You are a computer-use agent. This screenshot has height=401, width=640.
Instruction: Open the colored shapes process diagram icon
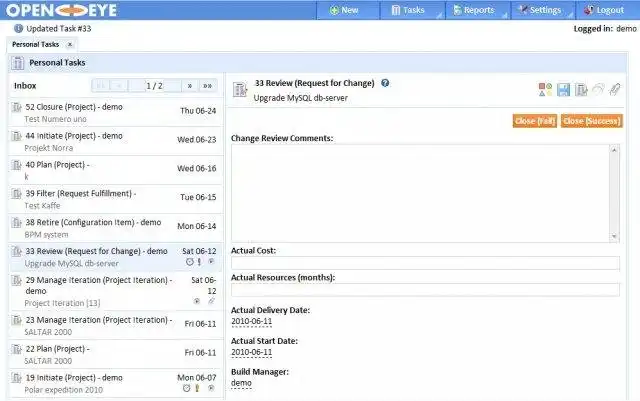pos(545,89)
